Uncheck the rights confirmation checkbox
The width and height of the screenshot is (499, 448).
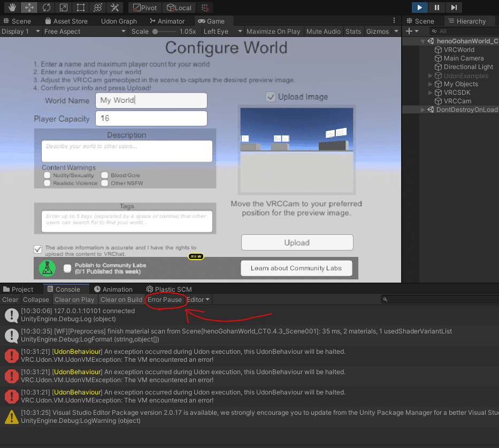click(x=38, y=249)
